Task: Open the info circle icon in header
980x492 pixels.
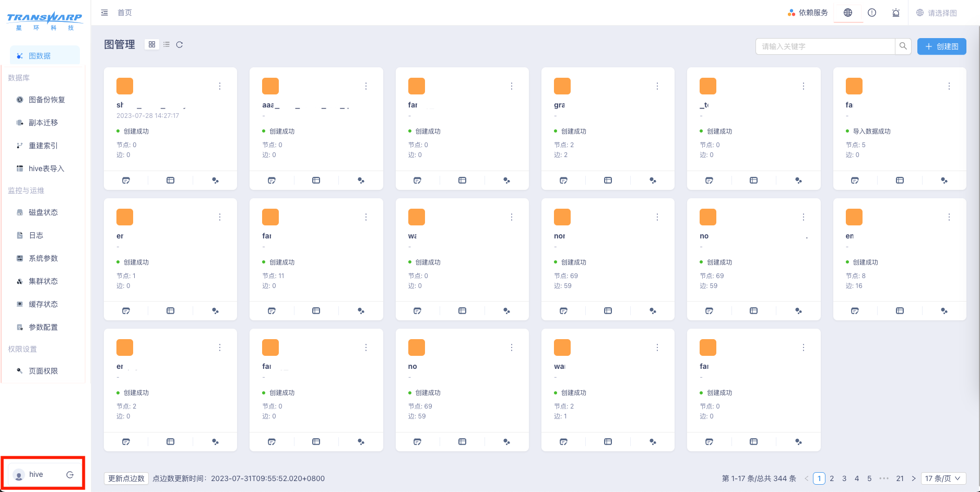Action: click(872, 13)
